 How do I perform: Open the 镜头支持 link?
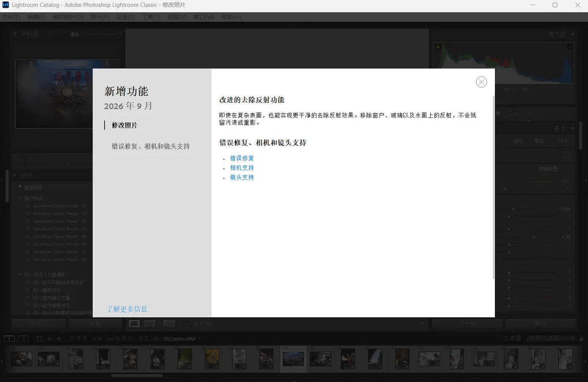coord(242,177)
